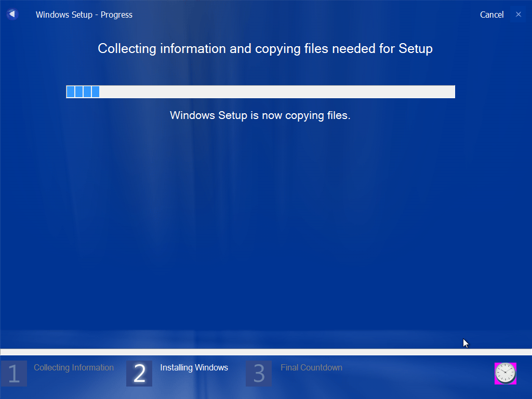532x399 pixels.
Task: Click the step 1 number box
Action: [x=14, y=374]
